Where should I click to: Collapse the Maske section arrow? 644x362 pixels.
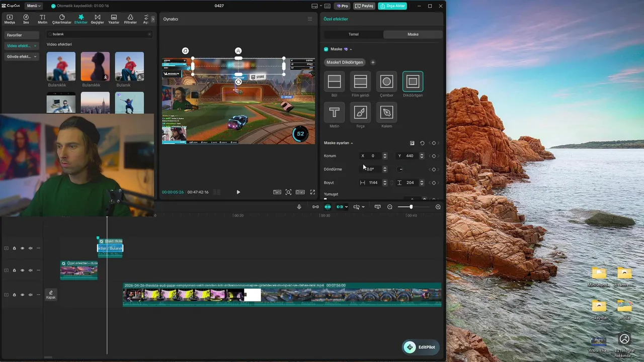pos(351,49)
